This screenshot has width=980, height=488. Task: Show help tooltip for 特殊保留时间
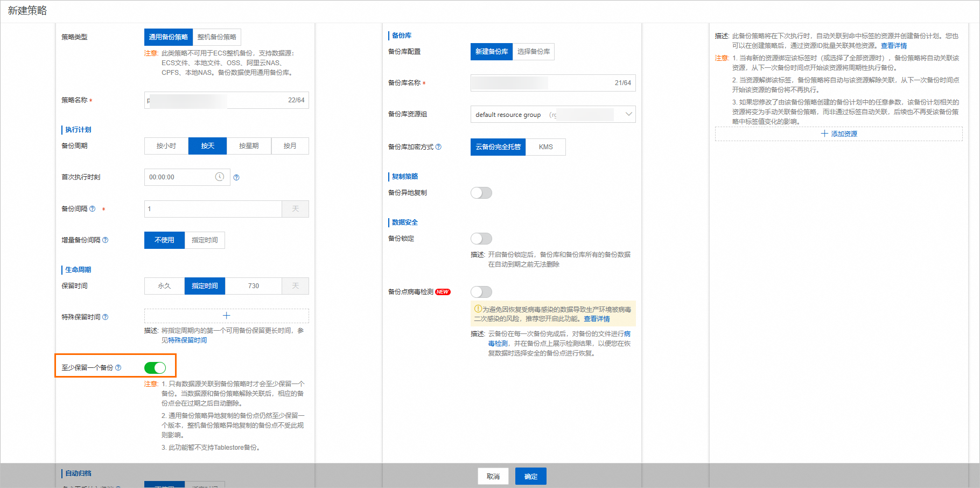pos(105,317)
